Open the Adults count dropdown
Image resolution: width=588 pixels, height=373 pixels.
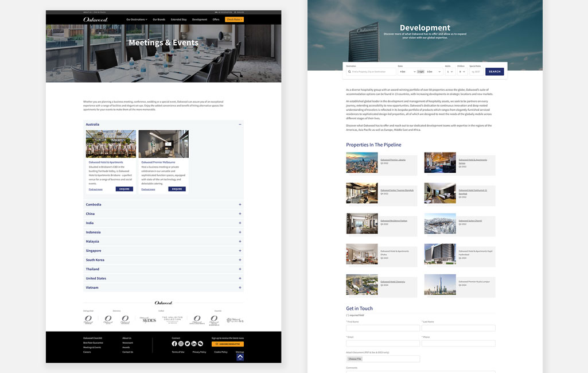[x=448, y=72]
